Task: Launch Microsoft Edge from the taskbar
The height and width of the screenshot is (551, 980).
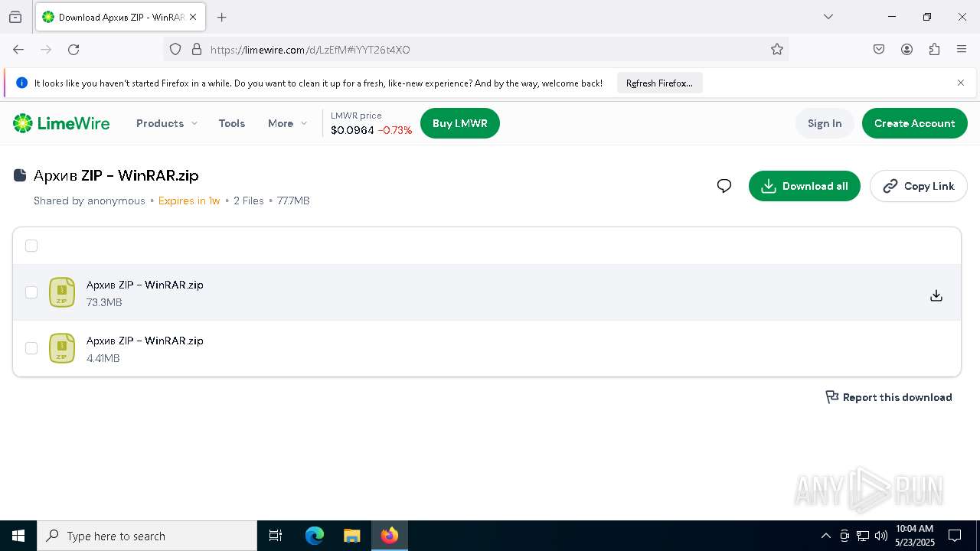Action: 315,536
